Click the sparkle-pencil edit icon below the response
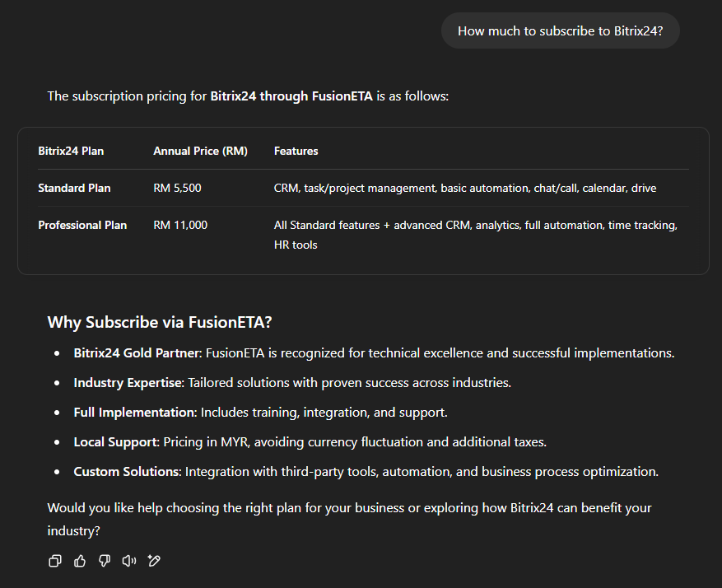Screen dimensions: 722x588 [154, 561]
